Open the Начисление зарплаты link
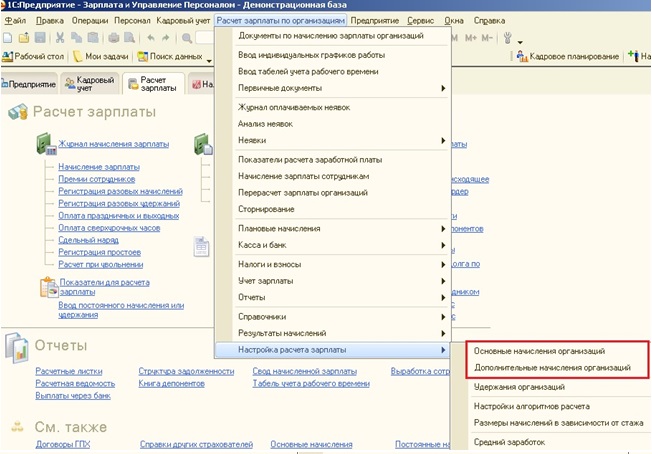Screen dimensions: 652x454 99,167
